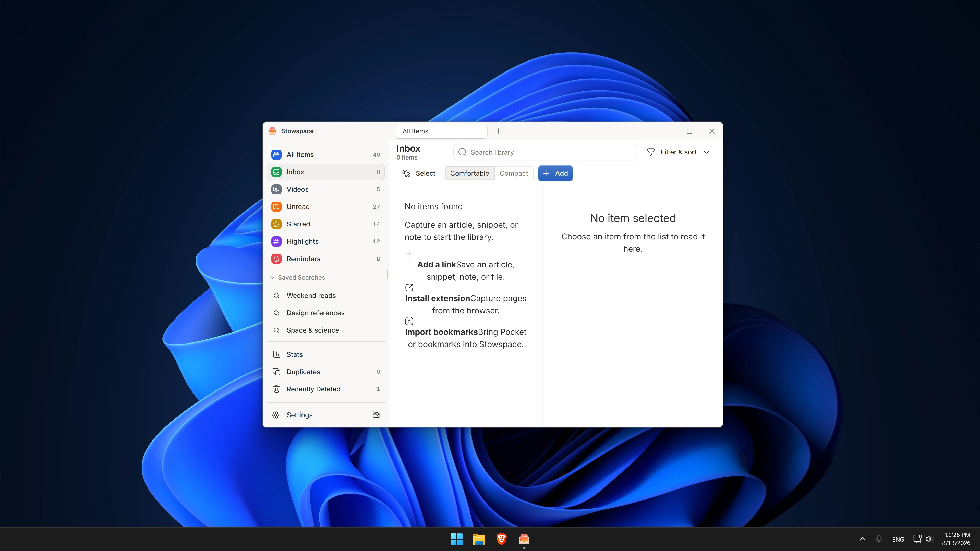Click the Stats label
The image size is (980, 551).
click(x=294, y=354)
